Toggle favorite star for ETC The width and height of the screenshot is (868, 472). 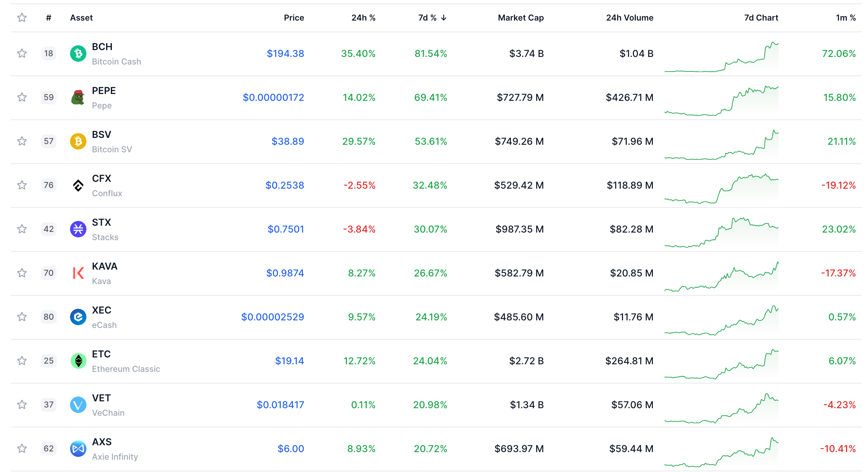tap(22, 361)
